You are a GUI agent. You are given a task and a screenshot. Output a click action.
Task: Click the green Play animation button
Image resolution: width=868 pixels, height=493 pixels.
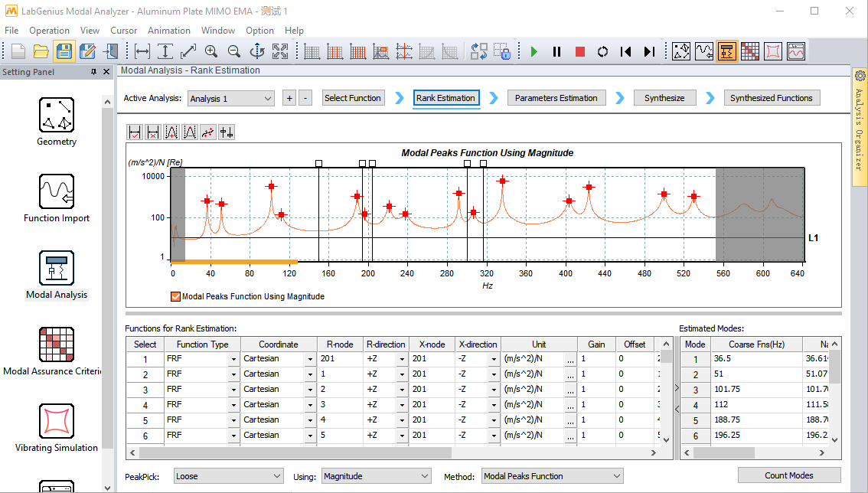click(534, 52)
